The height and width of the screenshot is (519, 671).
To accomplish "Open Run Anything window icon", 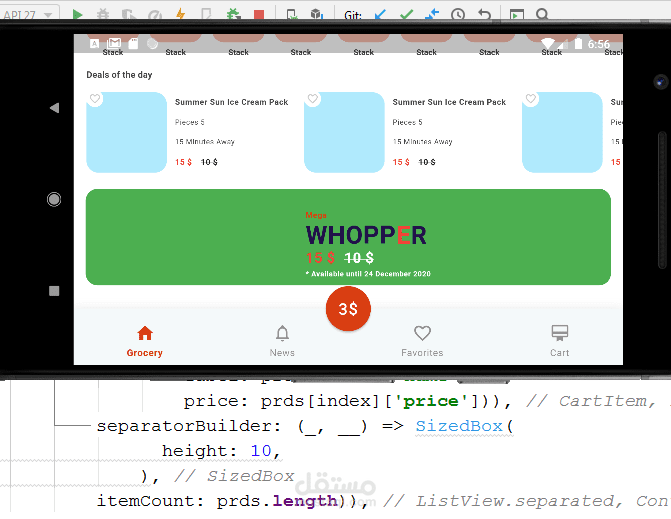I will pos(517,15).
